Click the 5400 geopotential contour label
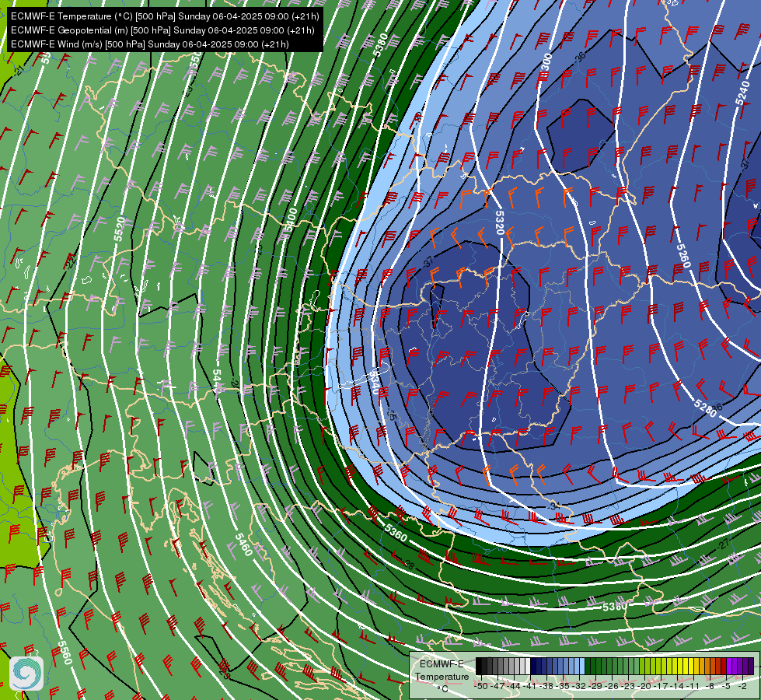 (291, 221)
